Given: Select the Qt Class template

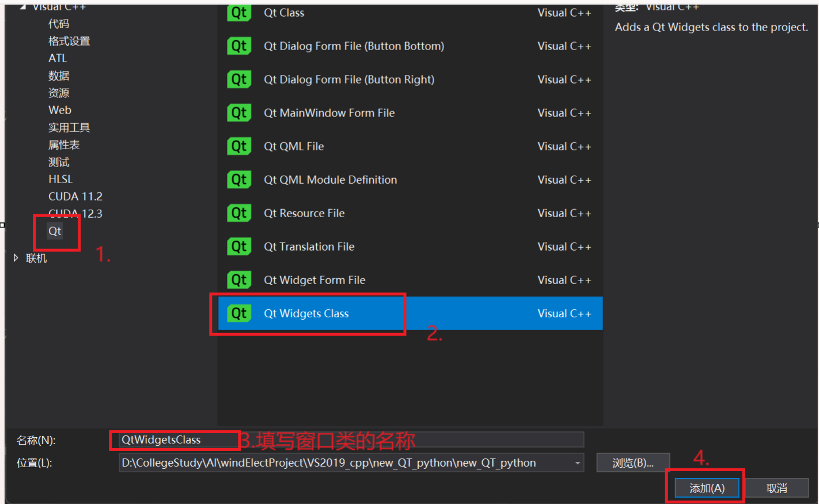Looking at the screenshot, I should [410, 13].
